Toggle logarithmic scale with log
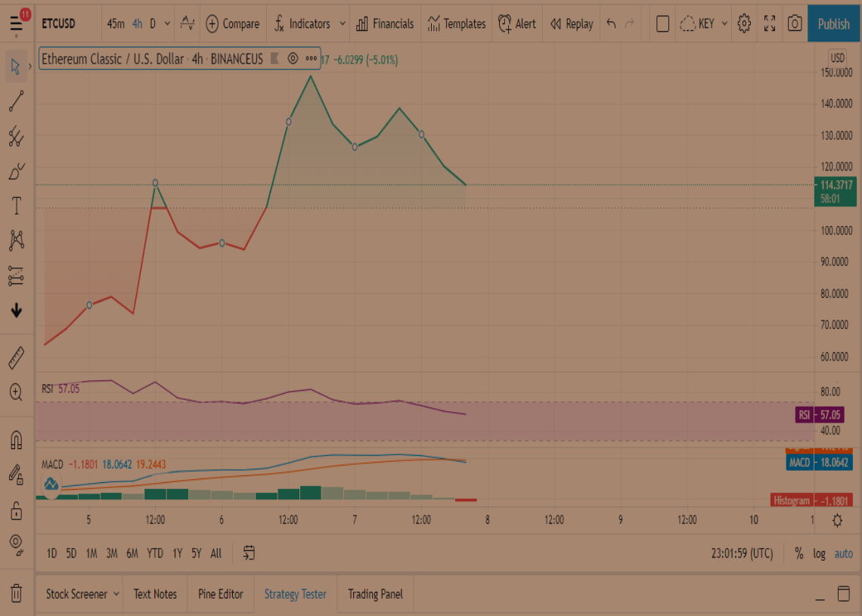The image size is (862, 616). click(x=819, y=553)
